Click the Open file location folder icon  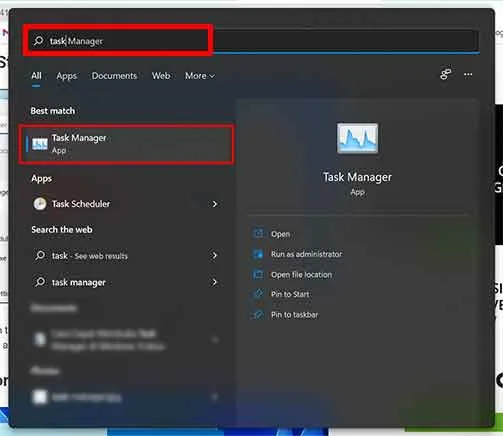258,274
